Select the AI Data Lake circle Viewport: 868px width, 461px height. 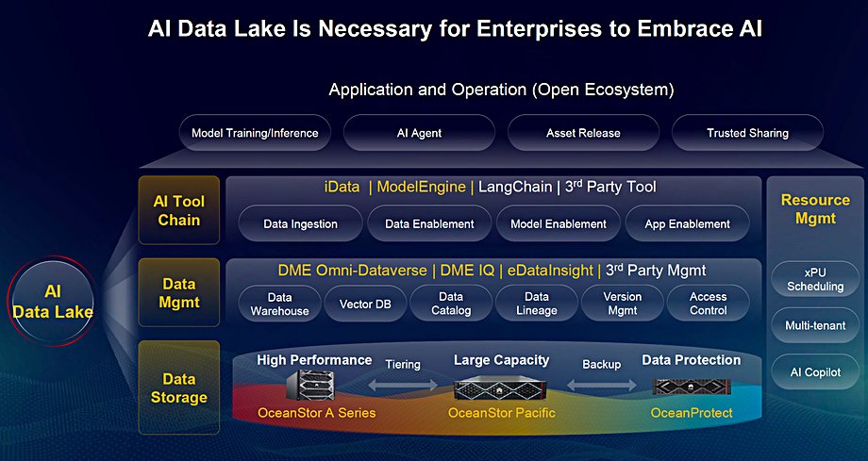click(x=53, y=302)
